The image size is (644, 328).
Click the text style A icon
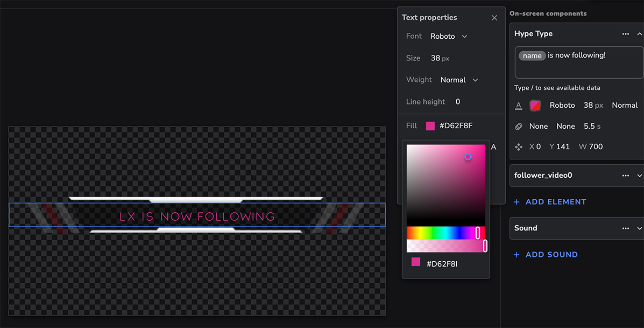click(518, 106)
